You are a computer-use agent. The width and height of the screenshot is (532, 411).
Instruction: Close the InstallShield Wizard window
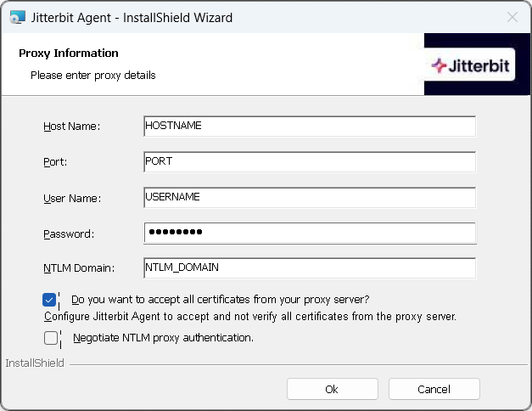click(x=512, y=17)
